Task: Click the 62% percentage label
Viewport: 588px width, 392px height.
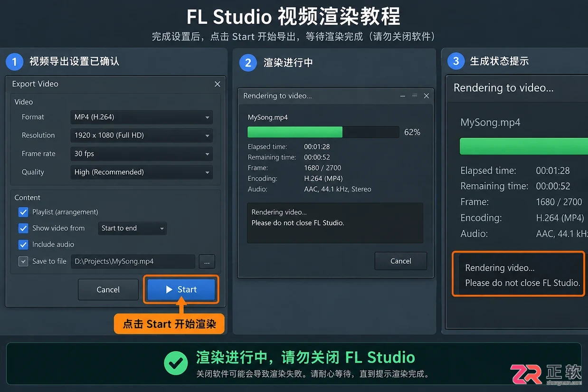Action: (x=412, y=132)
